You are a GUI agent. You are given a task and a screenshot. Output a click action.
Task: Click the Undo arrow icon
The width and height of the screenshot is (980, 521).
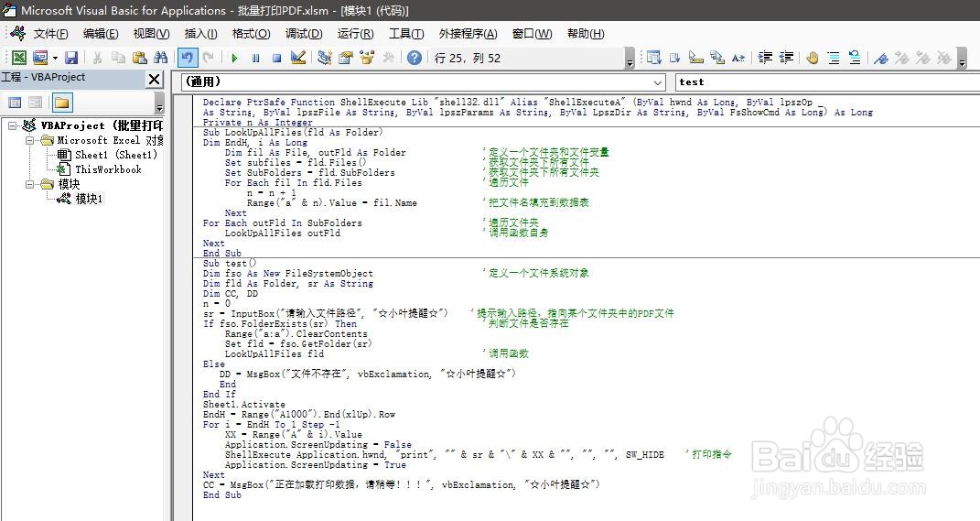(x=187, y=58)
